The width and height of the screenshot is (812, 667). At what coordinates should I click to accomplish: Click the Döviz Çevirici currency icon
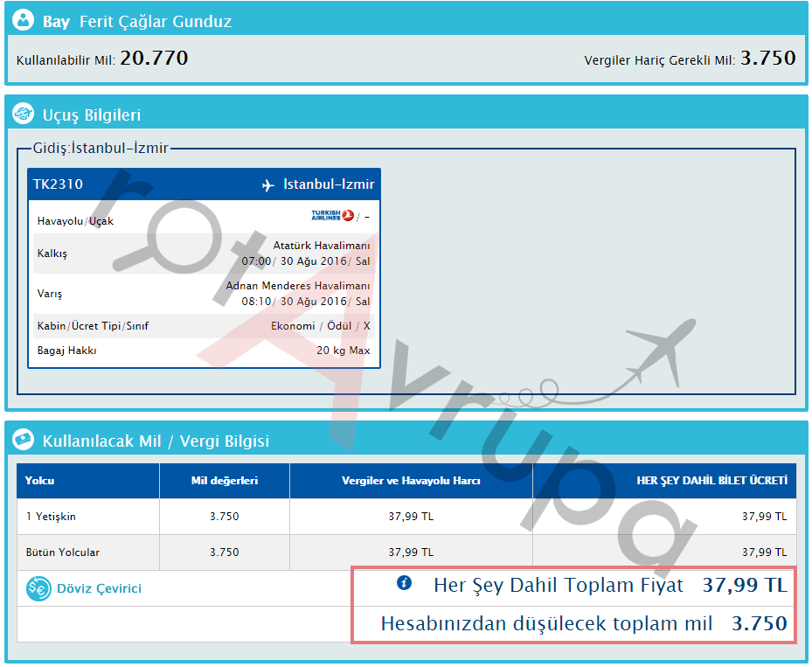click(38, 589)
